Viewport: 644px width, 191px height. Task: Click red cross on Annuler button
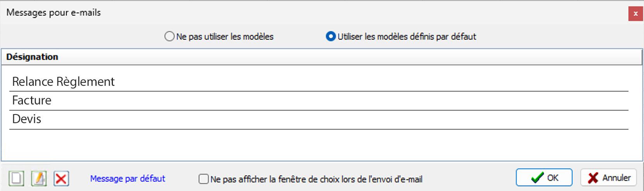pos(593,178)
